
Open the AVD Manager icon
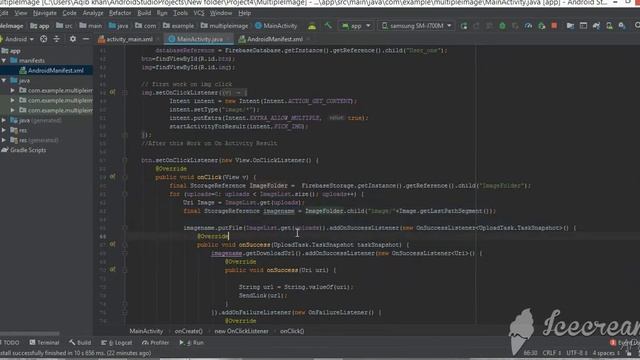click(609, 26)
